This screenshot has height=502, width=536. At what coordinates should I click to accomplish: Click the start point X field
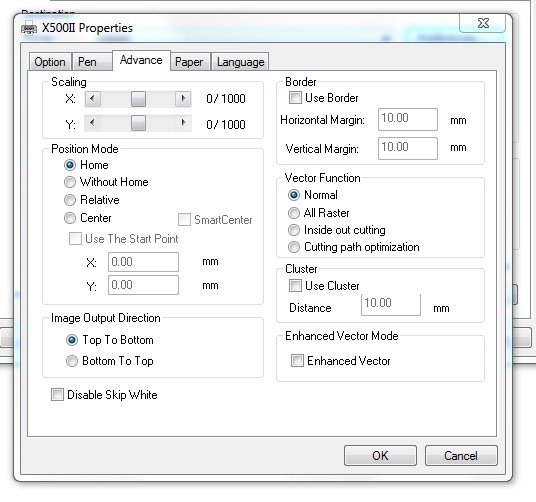143,262
